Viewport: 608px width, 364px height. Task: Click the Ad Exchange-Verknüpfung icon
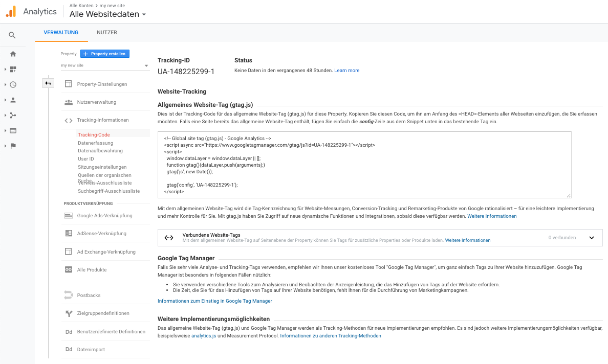pos(69,252)
